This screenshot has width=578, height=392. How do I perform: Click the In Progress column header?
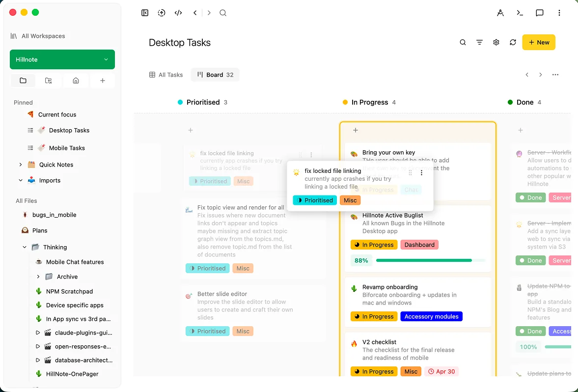click(x=369, y=102)
